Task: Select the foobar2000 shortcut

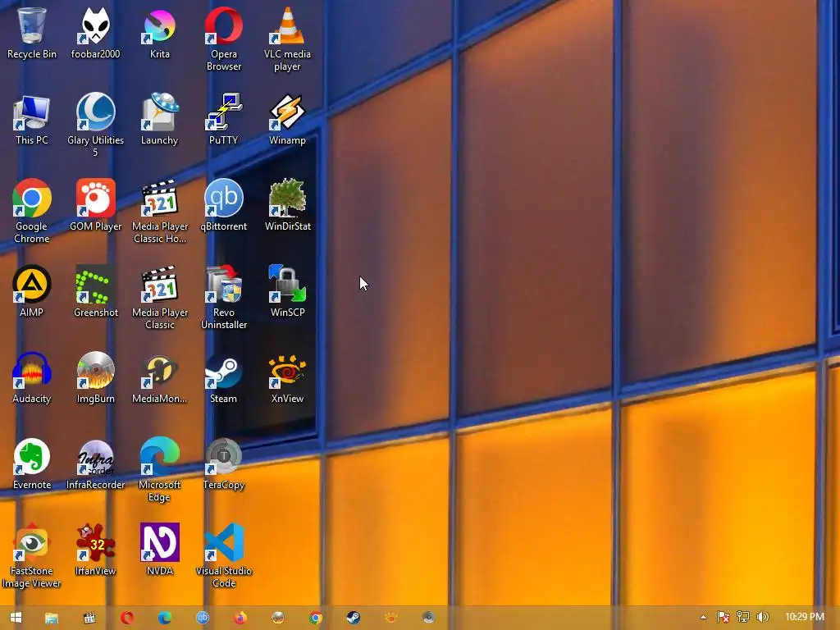Action: (95, 33)
